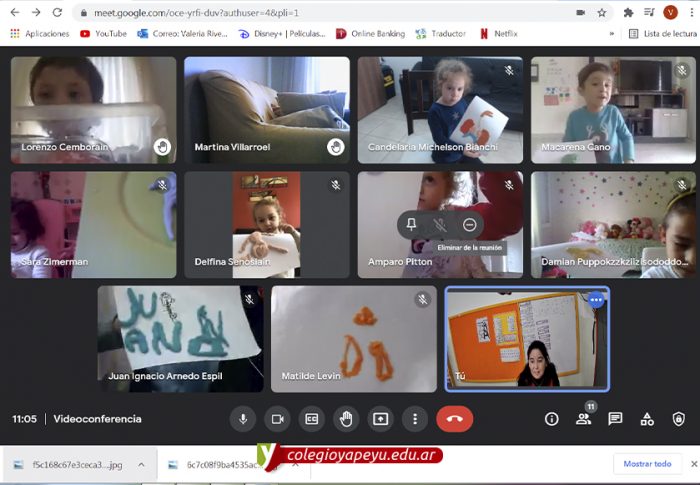Toggle closed captions

(x=312, y=419)
